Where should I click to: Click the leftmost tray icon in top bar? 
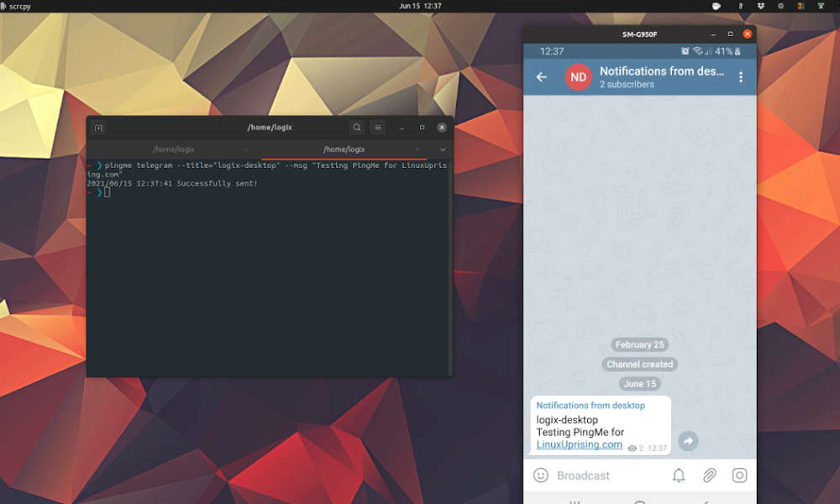[x=717, y=6]
